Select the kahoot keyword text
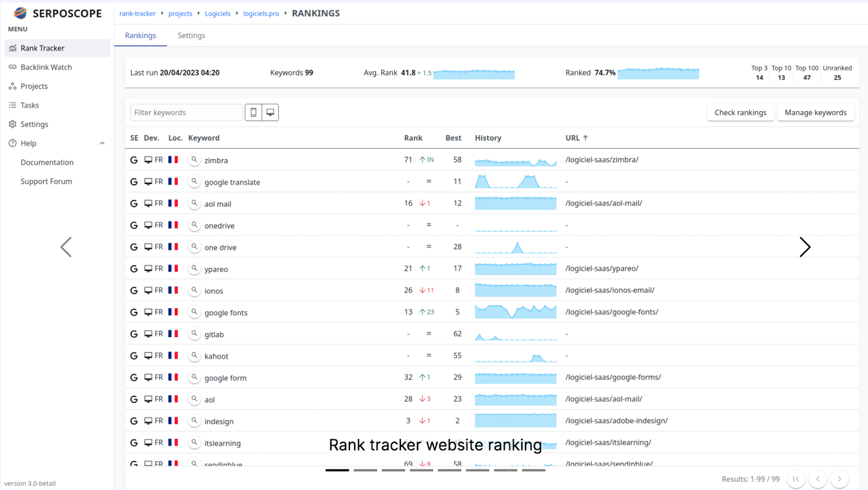 216,356
